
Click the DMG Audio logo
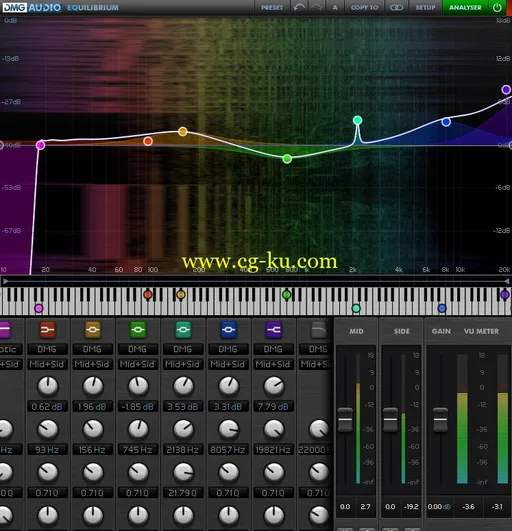32,7
